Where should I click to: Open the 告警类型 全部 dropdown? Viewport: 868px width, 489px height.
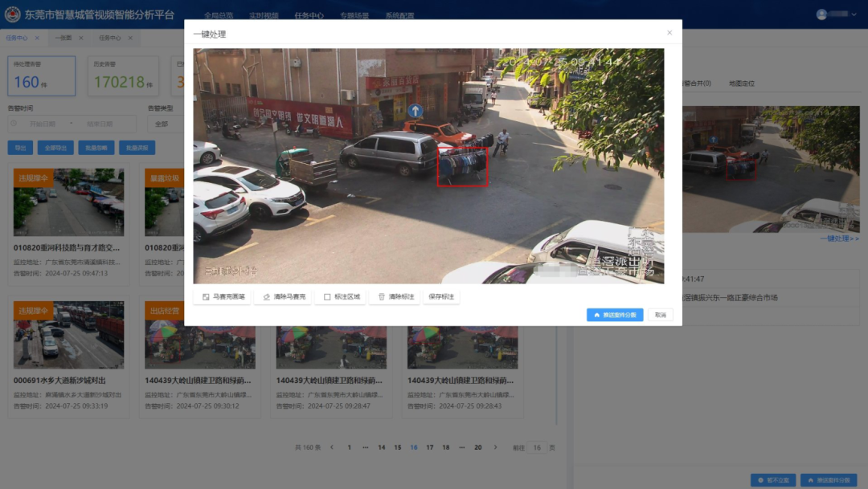pos(165,124)
